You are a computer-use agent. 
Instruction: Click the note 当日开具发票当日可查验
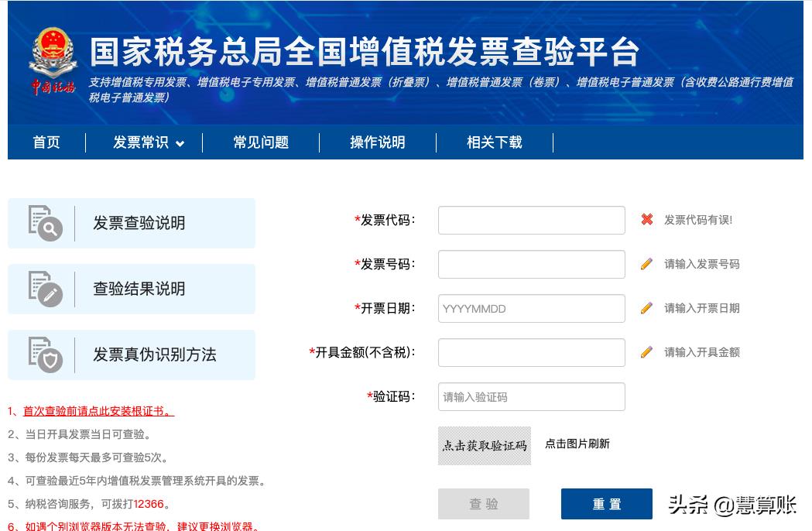79,434
